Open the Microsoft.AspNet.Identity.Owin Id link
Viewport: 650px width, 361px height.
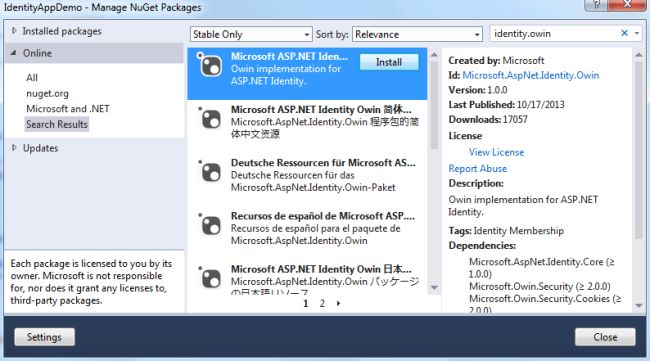[x=531, y=75]
